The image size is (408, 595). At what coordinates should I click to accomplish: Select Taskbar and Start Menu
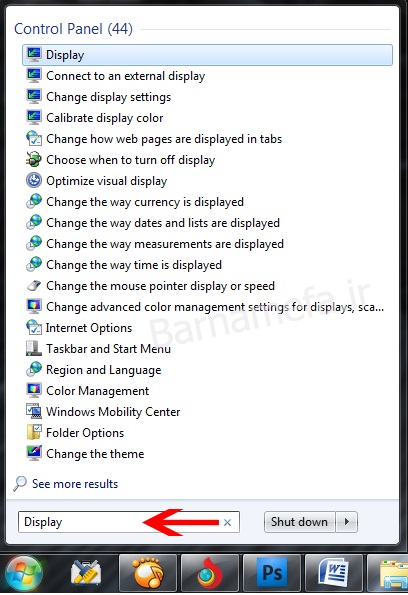tap(108, 349)
